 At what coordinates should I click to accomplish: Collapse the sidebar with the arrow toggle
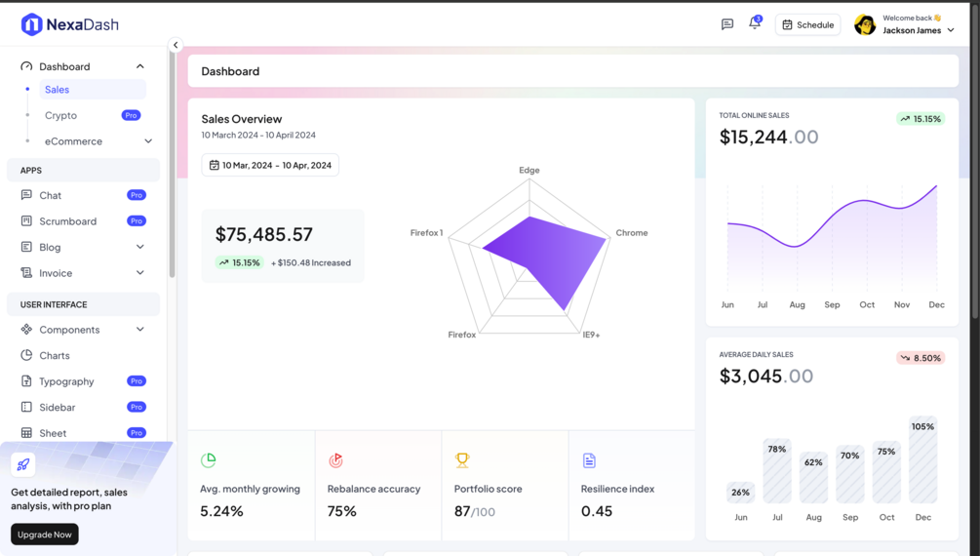(176, 45)
